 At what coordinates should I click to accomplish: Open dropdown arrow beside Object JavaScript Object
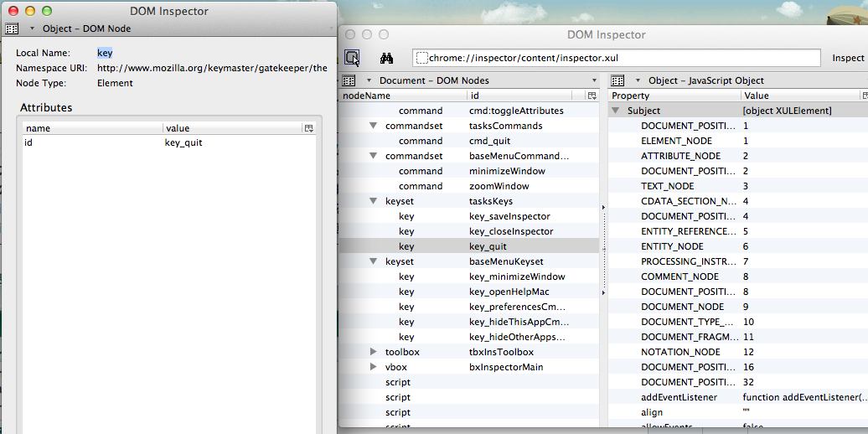click(x=638, y=80)
